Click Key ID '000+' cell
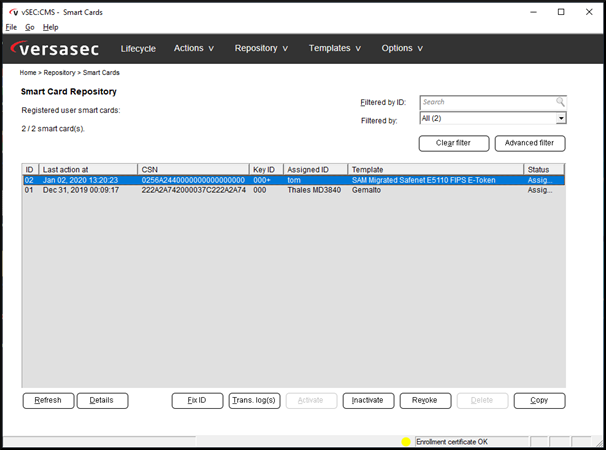Screen dimensions: 606x450 click(x=262, y=180)
